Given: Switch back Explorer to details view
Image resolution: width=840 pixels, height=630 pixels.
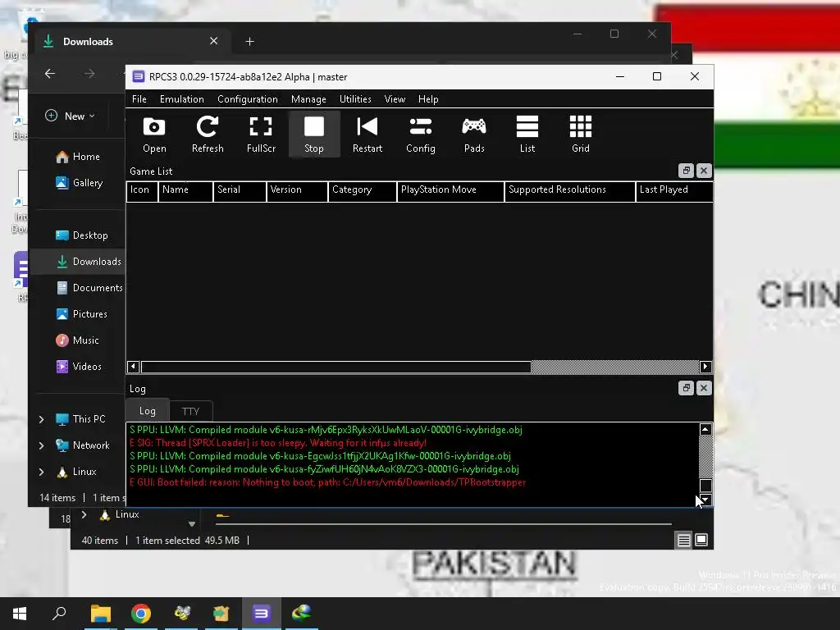Looking at the screenshot, I should (683, 540).
